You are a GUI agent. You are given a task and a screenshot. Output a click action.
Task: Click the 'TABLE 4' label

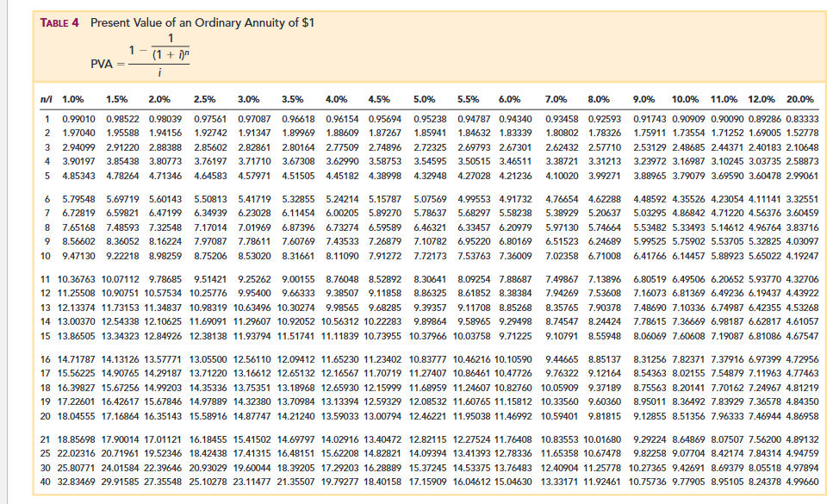59,23
